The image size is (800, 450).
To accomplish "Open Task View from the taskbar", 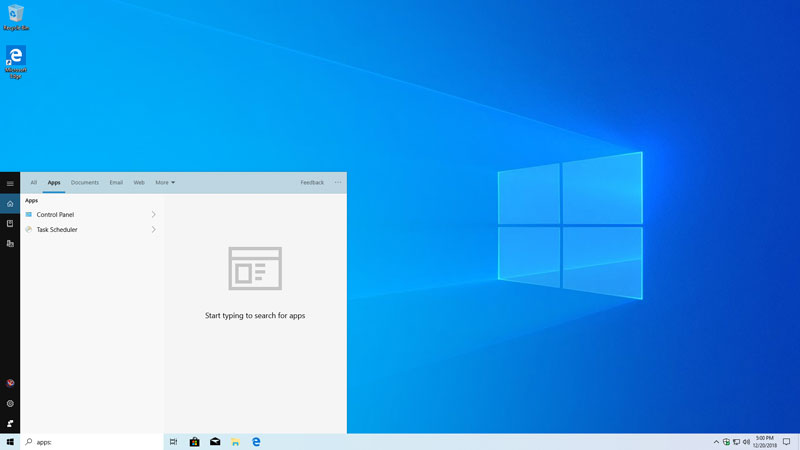I will click(x=173, y=442).
